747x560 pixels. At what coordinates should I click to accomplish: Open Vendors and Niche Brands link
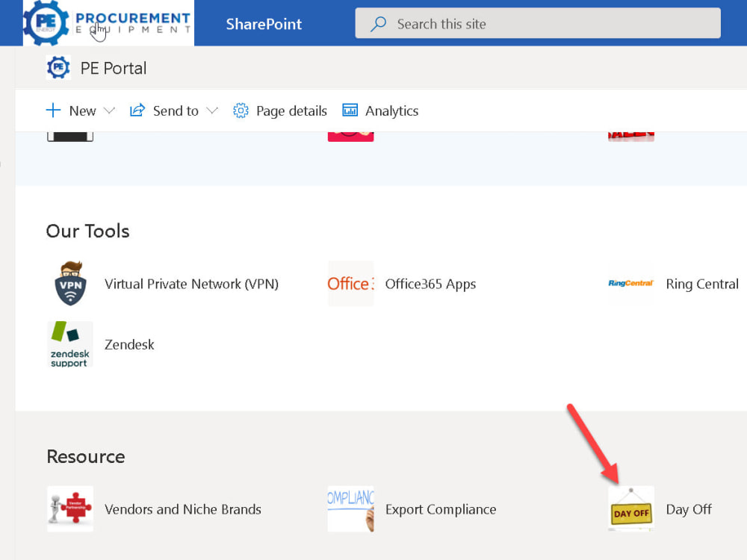coord(182,509)
